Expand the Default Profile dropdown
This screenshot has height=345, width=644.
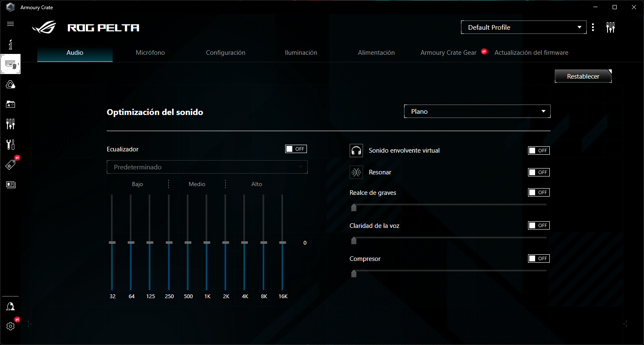point(524,27)
